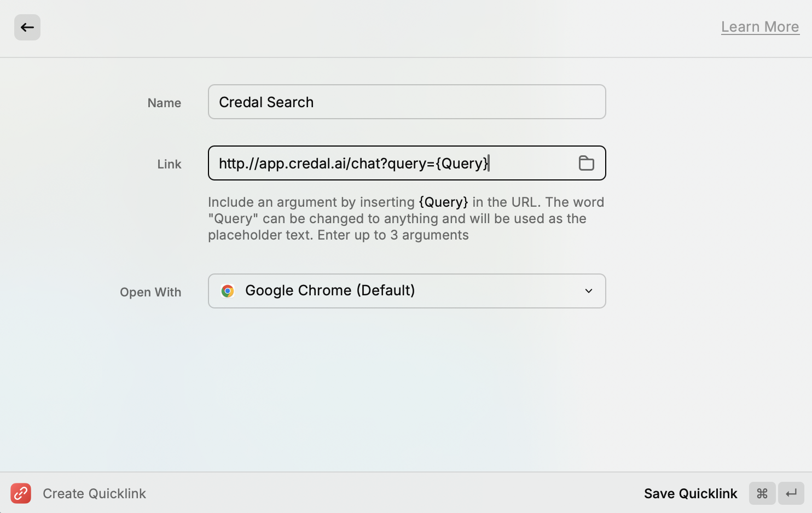Click the Google Chrome logo icon
The width and height of the screenshot is (812, 513).
(x=228, y=291)
